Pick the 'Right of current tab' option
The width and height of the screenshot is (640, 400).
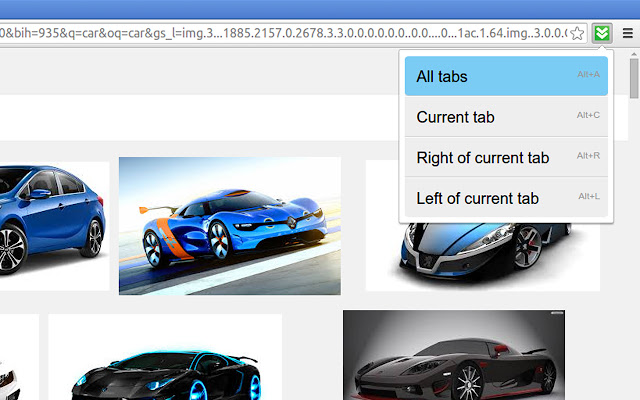click(x=483, y=158)
